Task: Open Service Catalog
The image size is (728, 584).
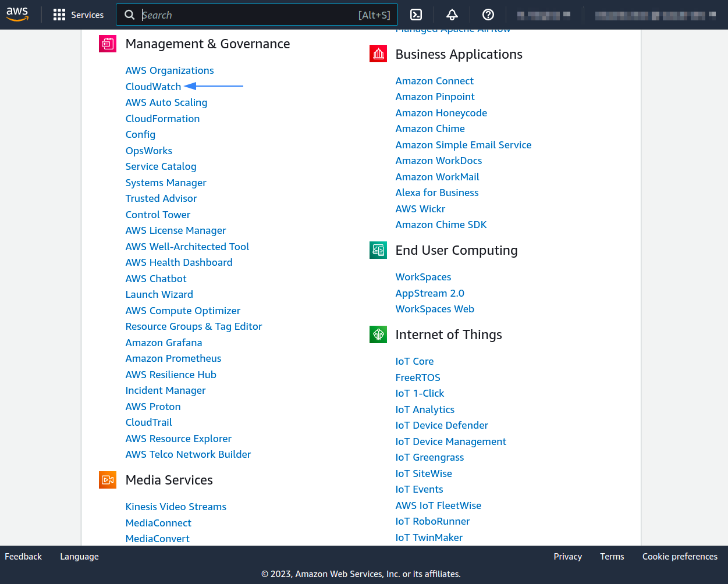Action: point(161,166)
